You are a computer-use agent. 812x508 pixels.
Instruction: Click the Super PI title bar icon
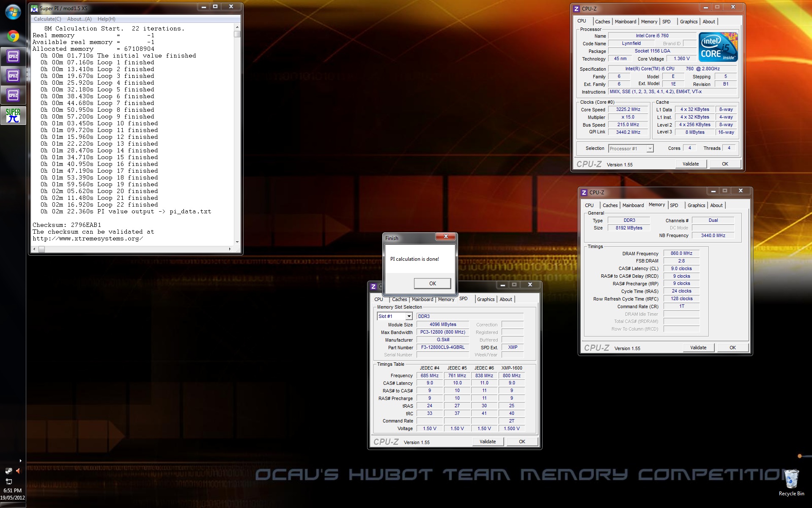(35, 8)
